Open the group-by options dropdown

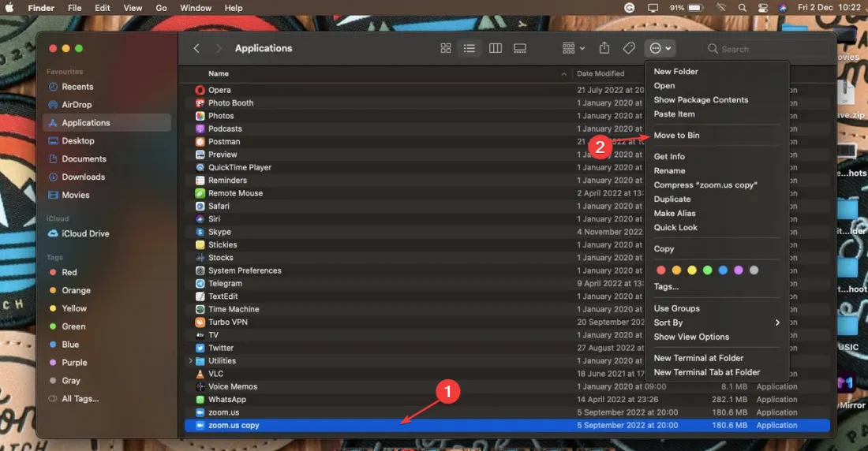point(574,48)
